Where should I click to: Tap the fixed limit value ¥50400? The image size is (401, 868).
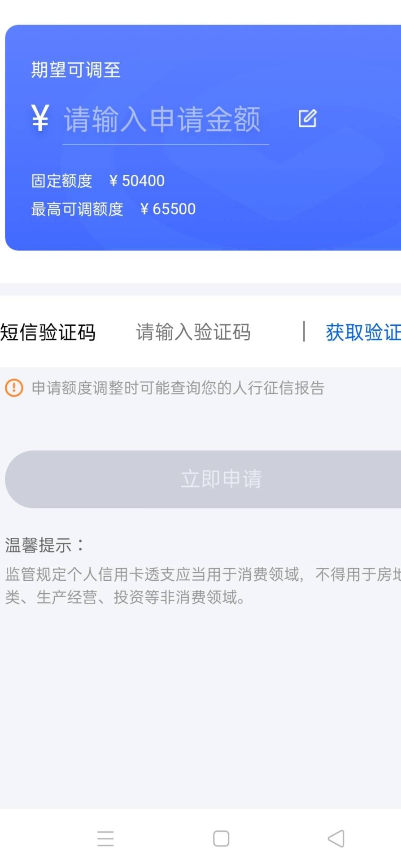[137, 181]
